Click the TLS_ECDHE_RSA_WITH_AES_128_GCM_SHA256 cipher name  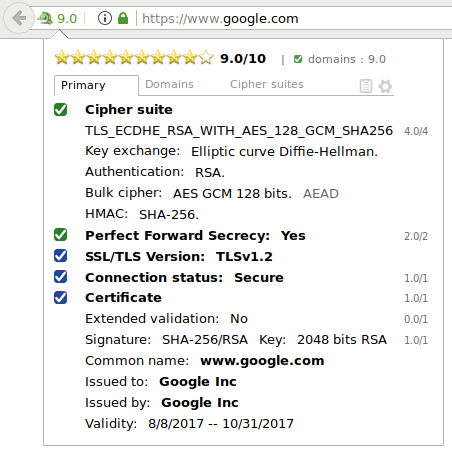(x=239, y=131)
